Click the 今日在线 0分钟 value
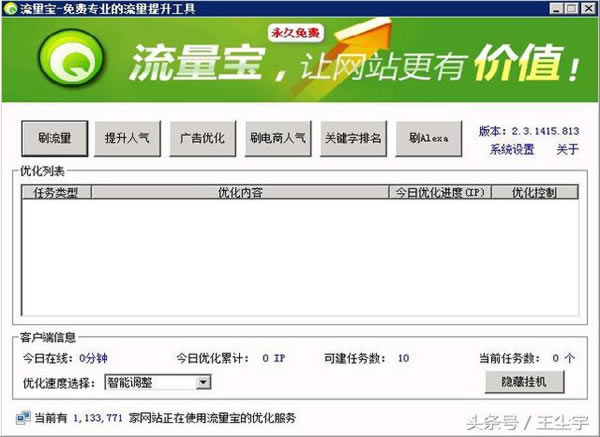 point(93,359)
